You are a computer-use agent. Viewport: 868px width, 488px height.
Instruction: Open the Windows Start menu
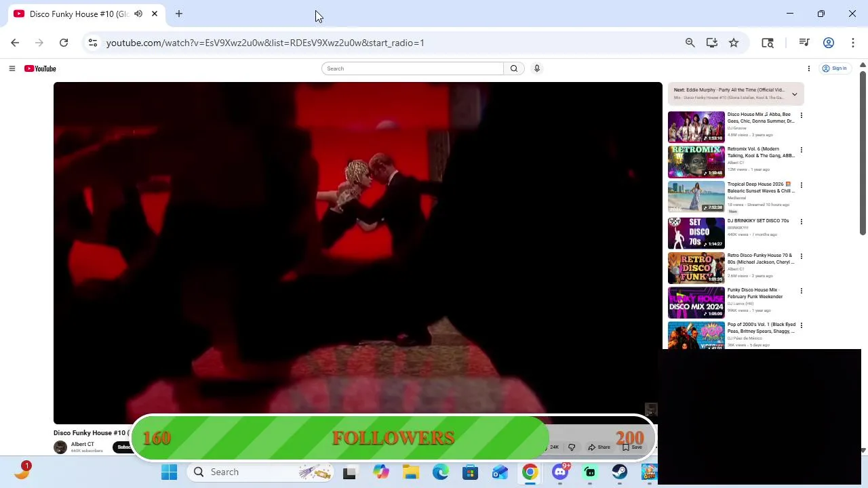(170, 472)
